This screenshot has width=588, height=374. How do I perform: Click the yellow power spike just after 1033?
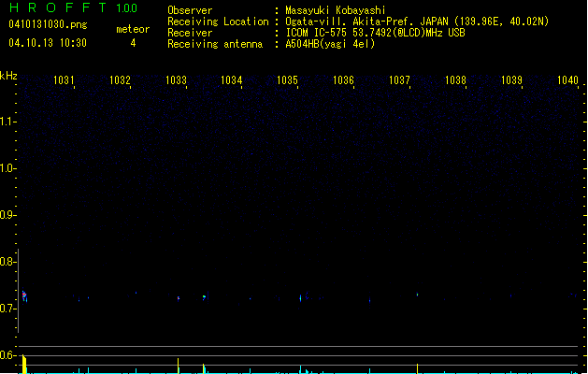(179, 366)
